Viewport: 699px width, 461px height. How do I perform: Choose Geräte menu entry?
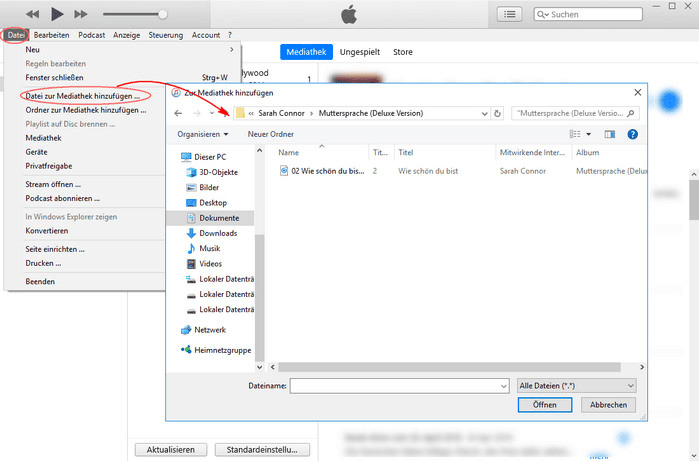(x=36, y=152)
